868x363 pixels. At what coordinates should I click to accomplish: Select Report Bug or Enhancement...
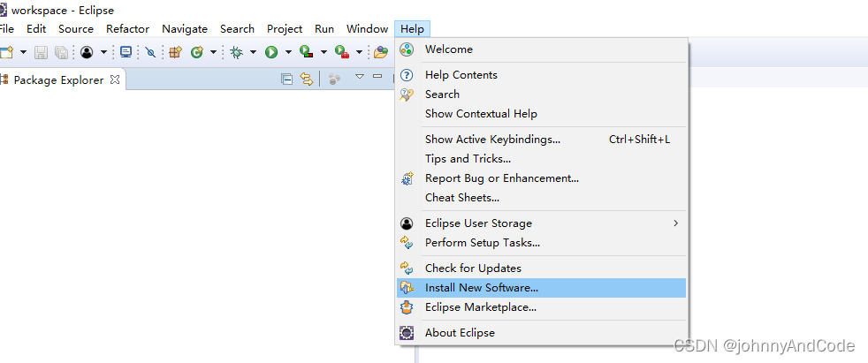(541, 178)
